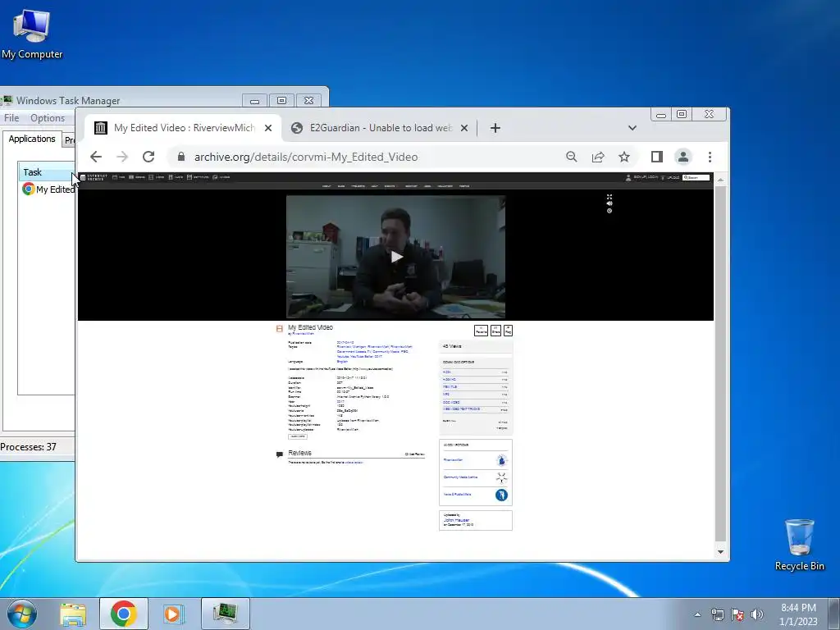This screenshot has height=630, width=840.
Task: Open the Chrome profile avatar menu
Action: coord(683,157)
